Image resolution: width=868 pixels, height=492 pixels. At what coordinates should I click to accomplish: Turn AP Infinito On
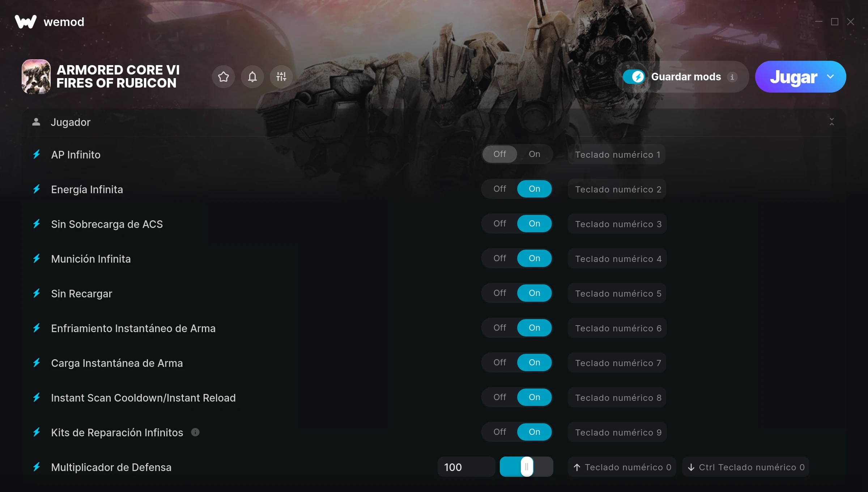534,154
